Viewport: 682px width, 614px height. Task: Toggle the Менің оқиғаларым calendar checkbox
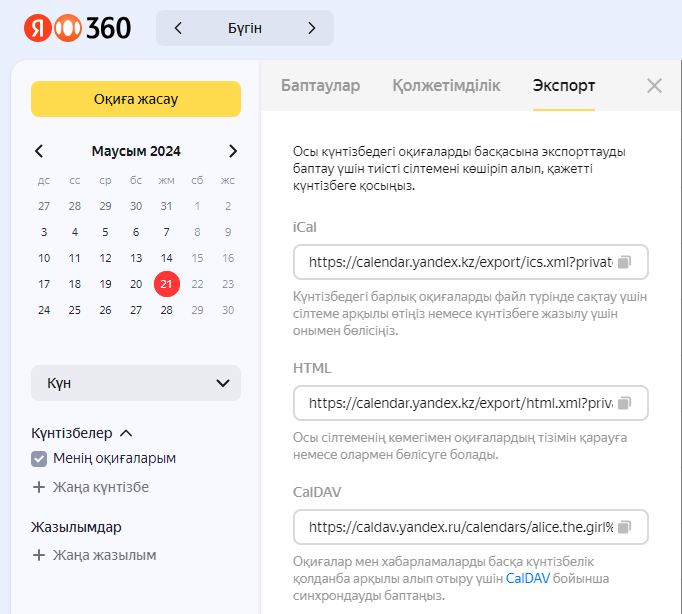[x=40, y=459]
